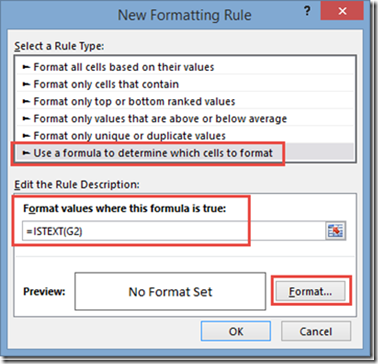Click the 'No Format Set' preview box
Viewport: 378px width, 364px height.
pos(170,292)
